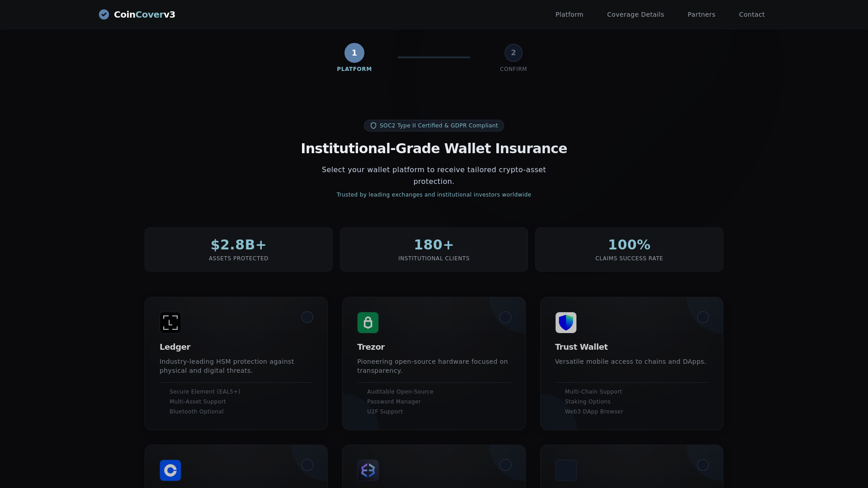Click Trezor's open-source hardware description
Image resolution: width=868 pixels, height=488 pixels.
click(433, 366)
